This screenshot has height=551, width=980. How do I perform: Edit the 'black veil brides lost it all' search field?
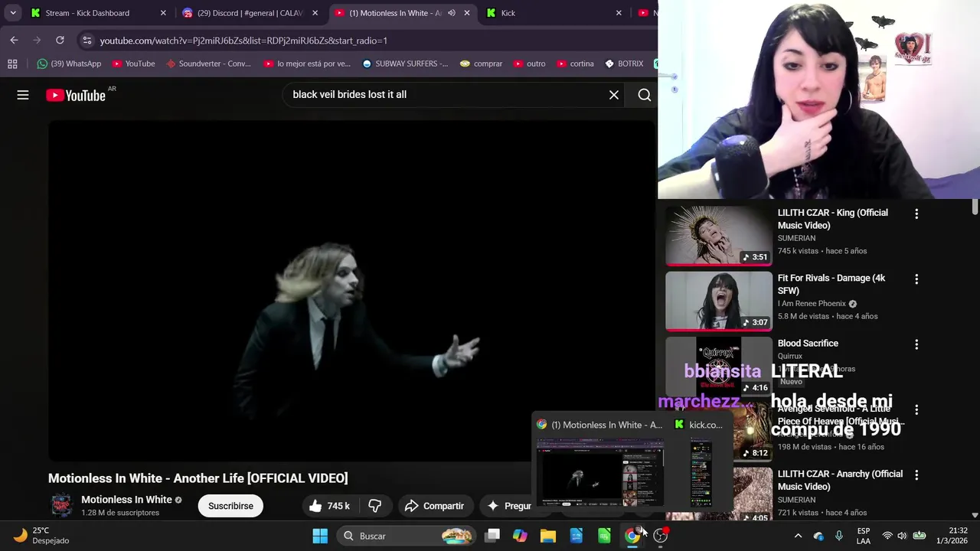point(444,95)
